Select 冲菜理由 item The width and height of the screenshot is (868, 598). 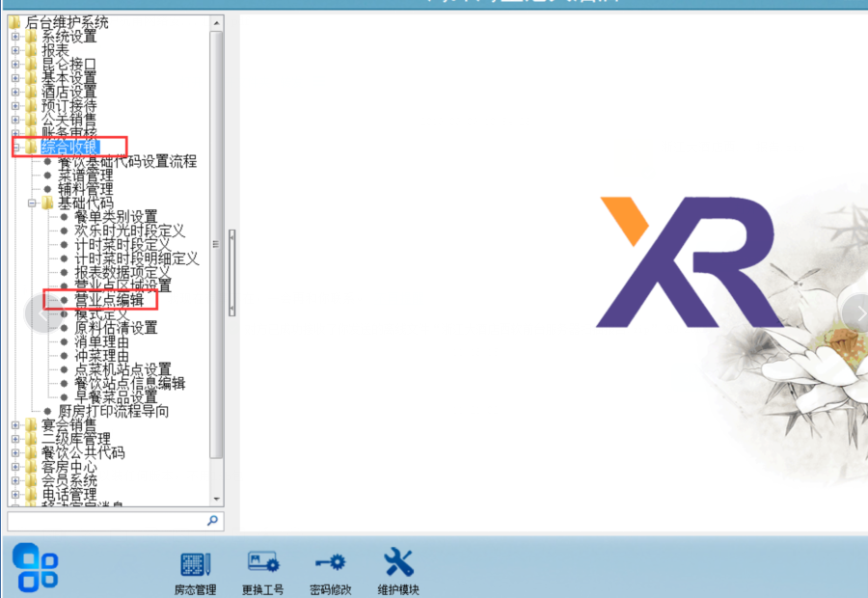click(102, 356)
